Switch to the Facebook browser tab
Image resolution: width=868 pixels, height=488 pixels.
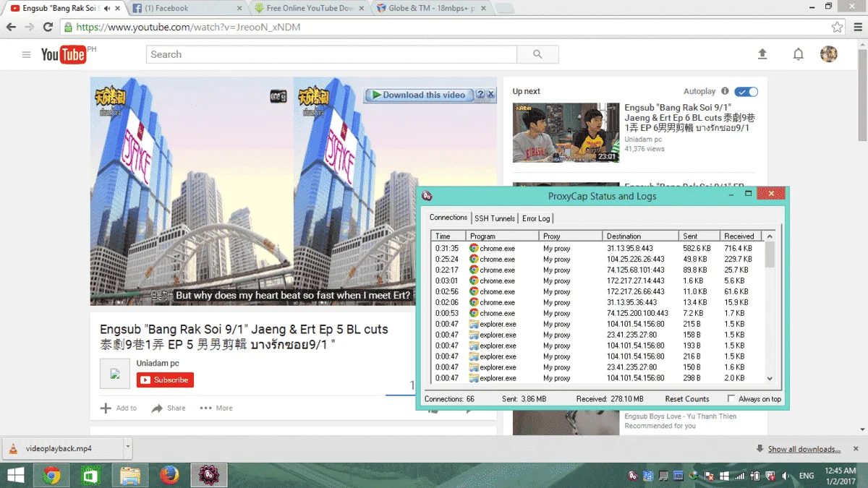click(187, 9)
